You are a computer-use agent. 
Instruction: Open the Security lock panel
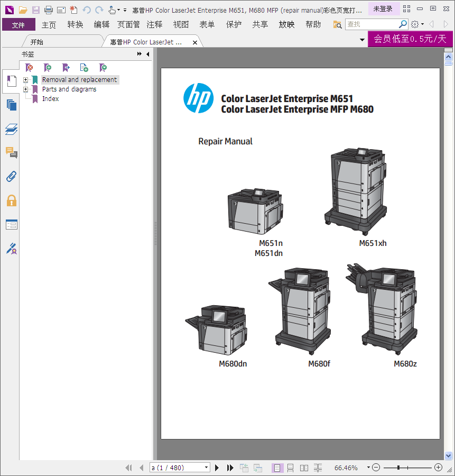(12, 200)
